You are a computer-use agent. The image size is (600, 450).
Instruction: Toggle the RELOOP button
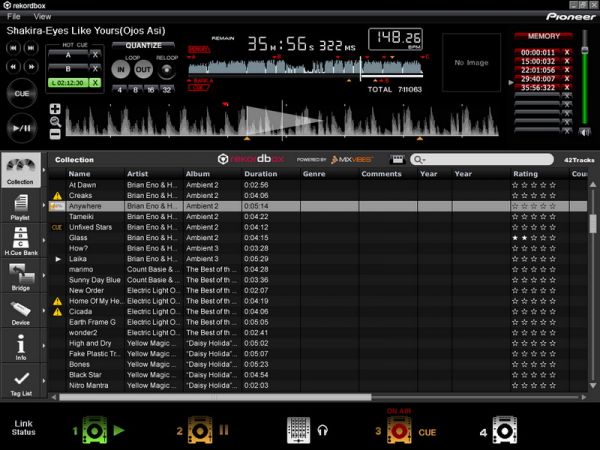[166, 70]
